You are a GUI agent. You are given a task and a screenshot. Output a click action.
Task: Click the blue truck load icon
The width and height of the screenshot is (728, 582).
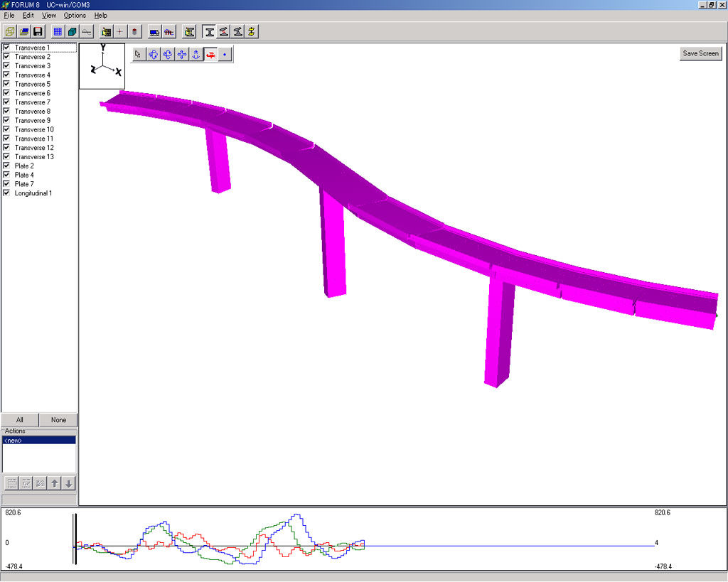154,31
